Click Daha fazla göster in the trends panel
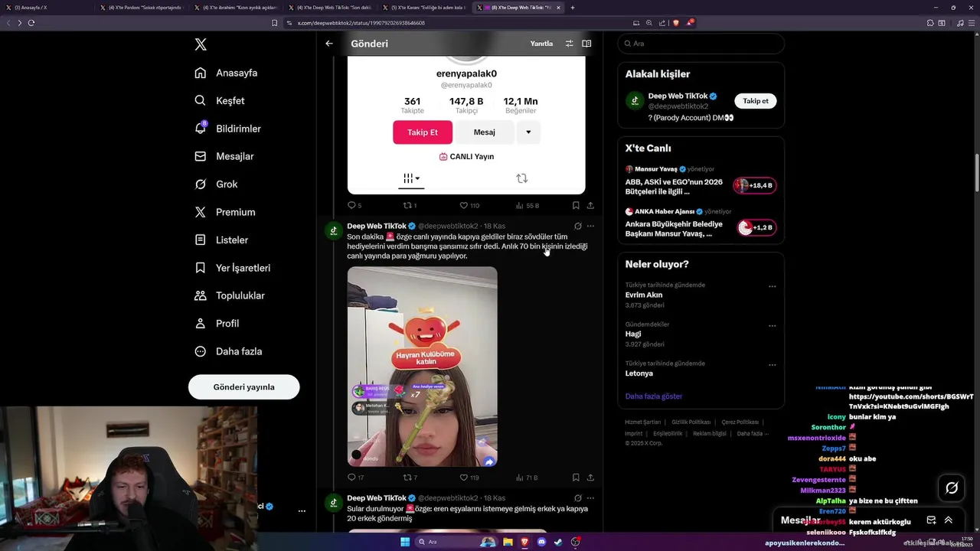Viewport: 980px width, 551px height. point(653,396)
